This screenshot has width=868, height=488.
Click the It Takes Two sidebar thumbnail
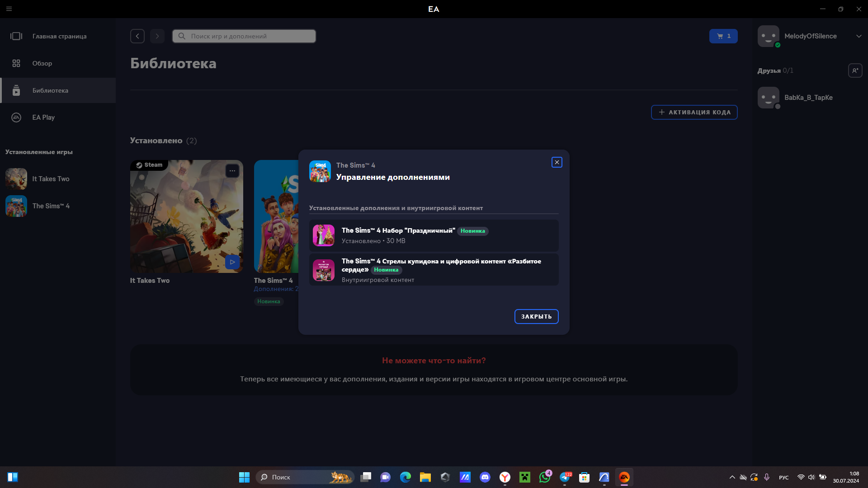point(16,179)
